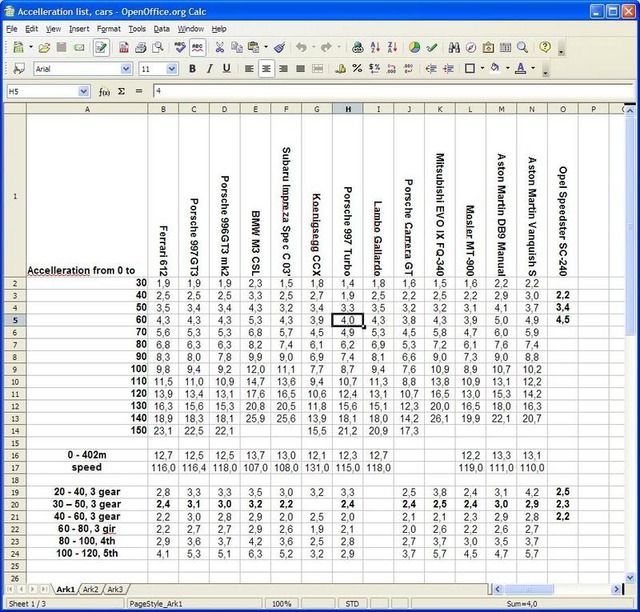Image resolution: width=640 pixels, height=612 pixels.
Task: Toggle Center Horizontally alignment
Action: [x=266, y=69]
